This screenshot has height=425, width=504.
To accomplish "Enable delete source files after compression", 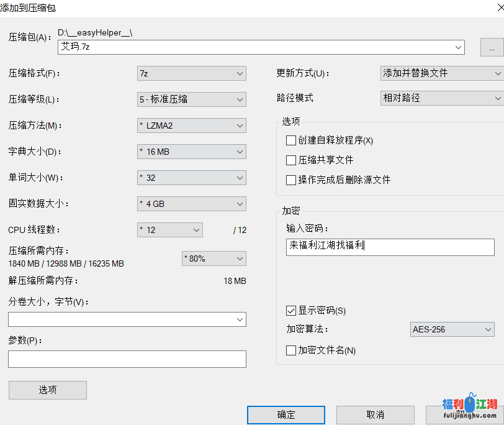I will pos(291,180).
